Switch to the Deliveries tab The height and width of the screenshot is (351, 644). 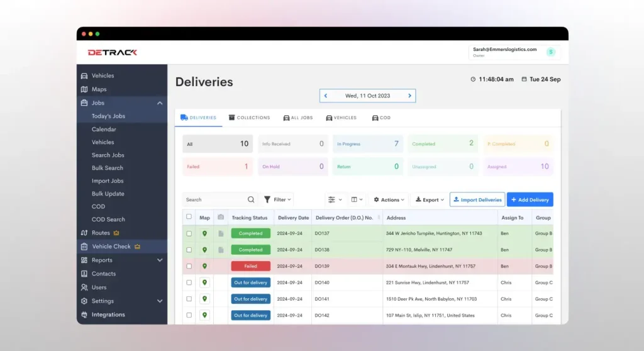(x=198, y=118)
